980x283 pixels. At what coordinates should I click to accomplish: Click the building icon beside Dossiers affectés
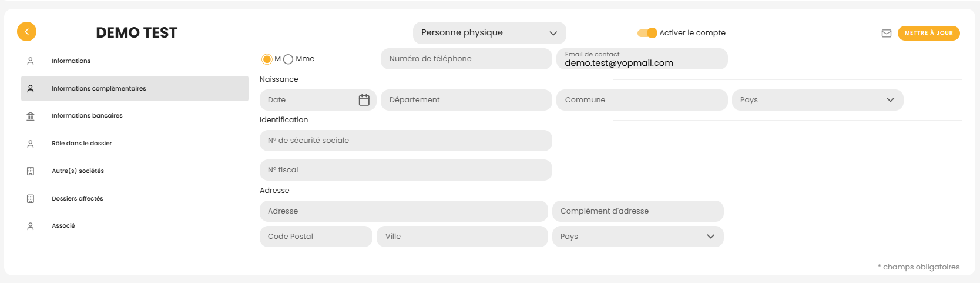pyautogui.click(x=31, y=199)
